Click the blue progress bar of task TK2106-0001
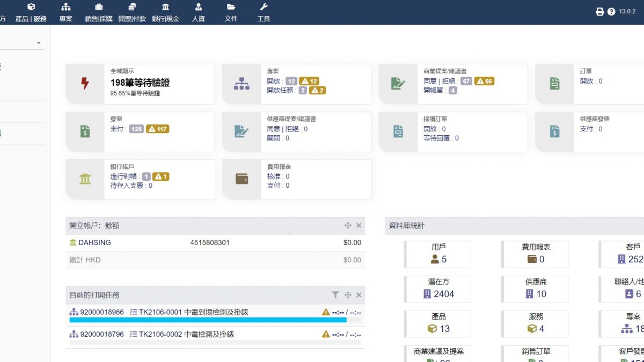Image resolution: width=644 pixels, height=362 pixels. [208, 320]
